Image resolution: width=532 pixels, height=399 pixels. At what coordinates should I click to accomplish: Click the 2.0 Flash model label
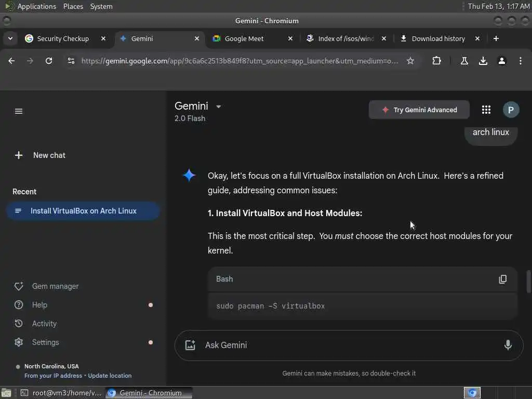tap(190, 118)
